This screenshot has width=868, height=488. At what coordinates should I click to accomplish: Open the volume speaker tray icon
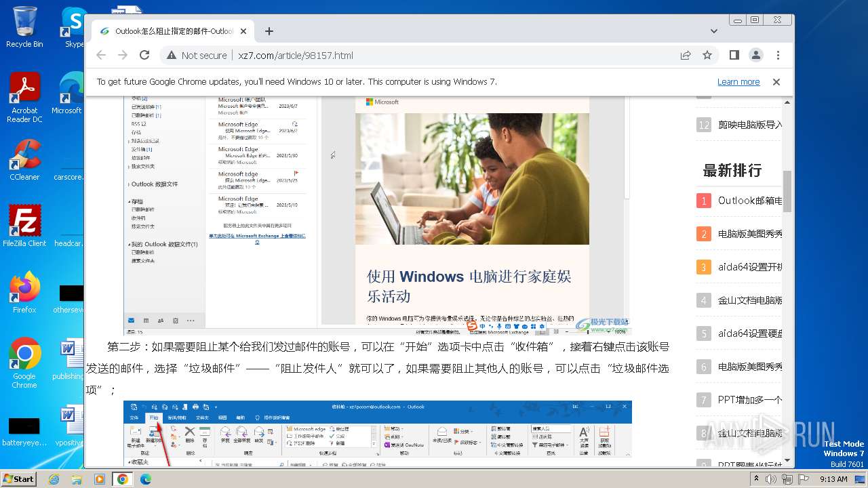coord(771,479)
